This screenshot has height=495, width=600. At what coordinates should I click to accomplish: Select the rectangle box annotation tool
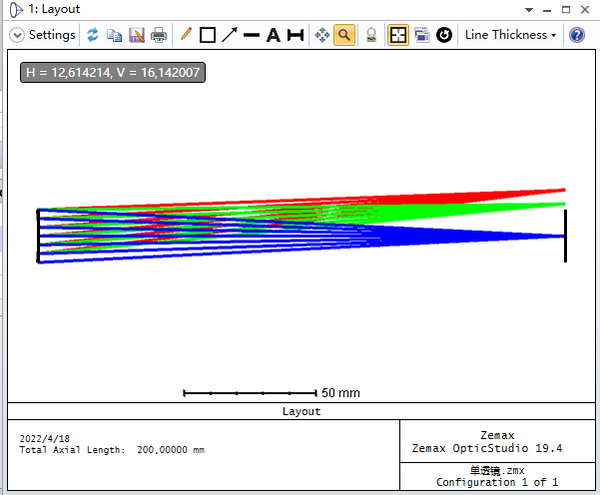(207, 35)
